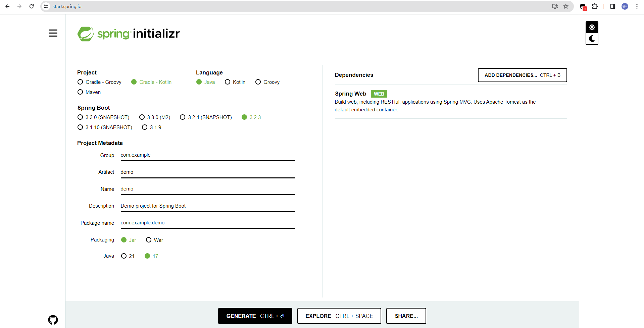
Task: Choose Groovy as the language
Action: (x=267, y=82)
